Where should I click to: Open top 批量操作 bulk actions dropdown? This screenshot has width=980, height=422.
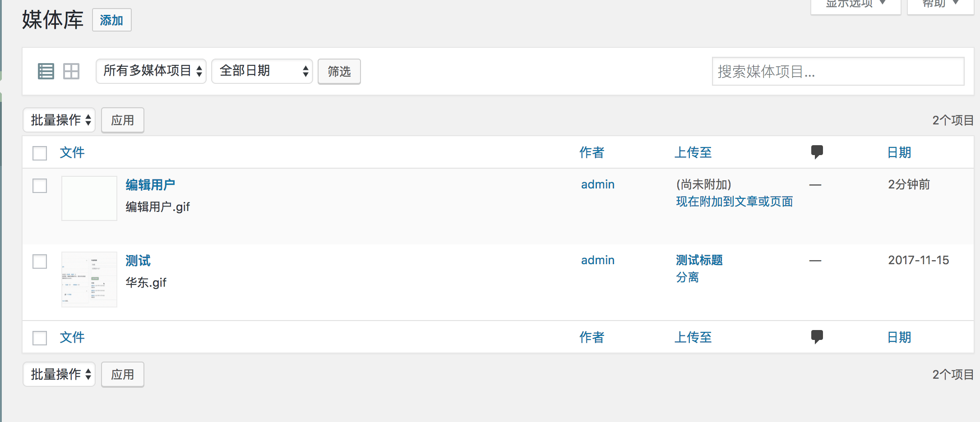[59, 120]
